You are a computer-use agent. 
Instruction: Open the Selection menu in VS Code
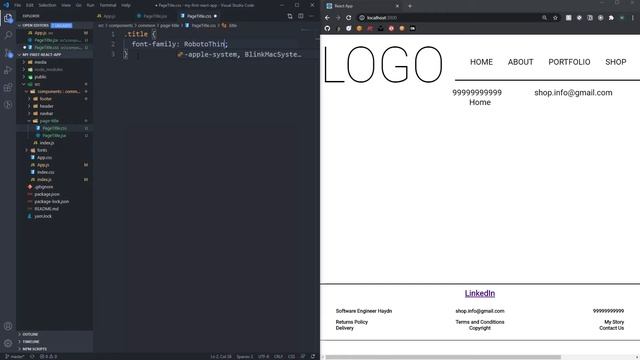(47, 5)
